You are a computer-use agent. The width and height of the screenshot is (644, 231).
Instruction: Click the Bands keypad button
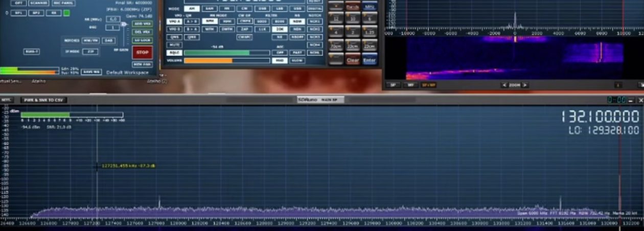353,7
